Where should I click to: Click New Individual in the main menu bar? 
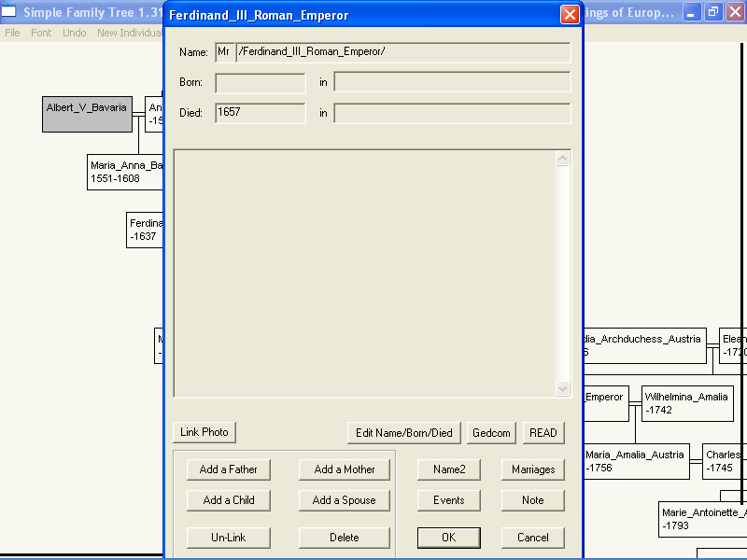(x=130, y=33)
